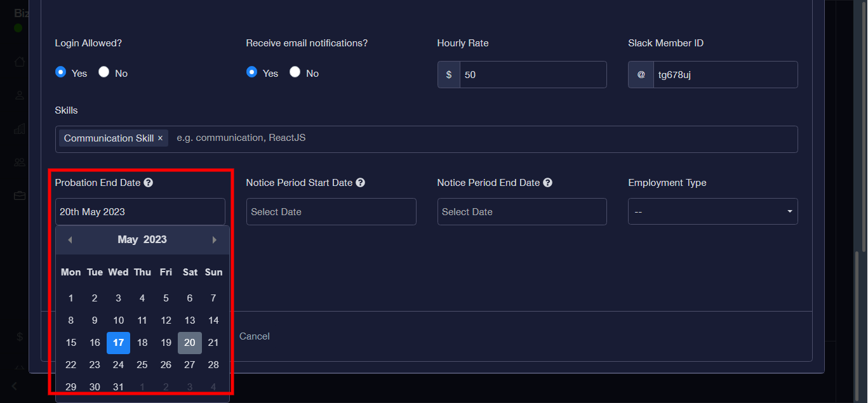This screenshot has width=868, height=403.
Task: Click the Notice Period End Date help icon
Action: 547,183
